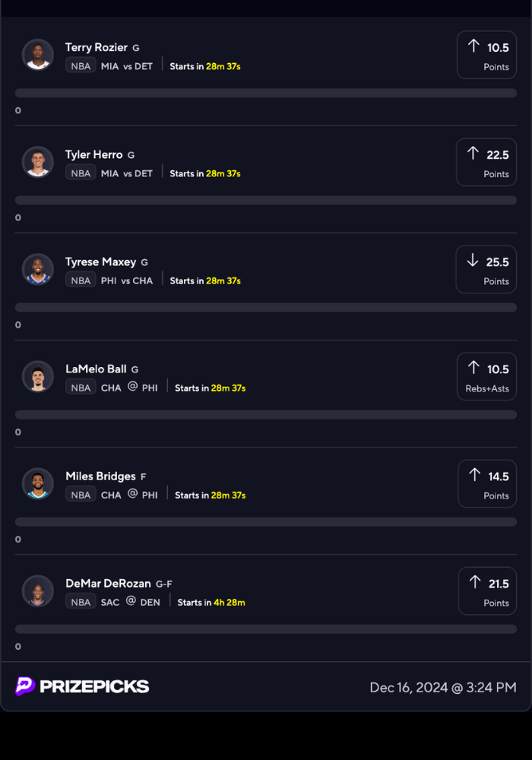Click LaMelo Ball 10.5 Rebs+Asts pick
This screenshot has width=532, height=760.
(486, 376)
